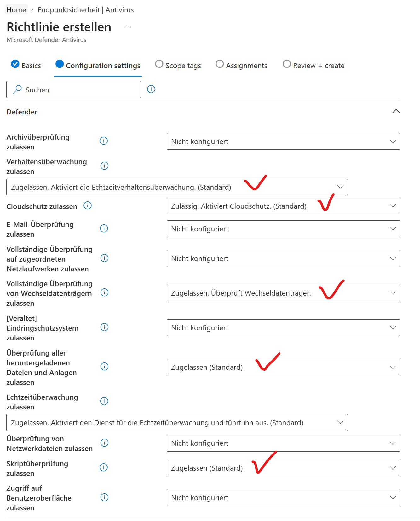Click info icon next to the search box
Screen dimensions: 420x521
(151, 89)
